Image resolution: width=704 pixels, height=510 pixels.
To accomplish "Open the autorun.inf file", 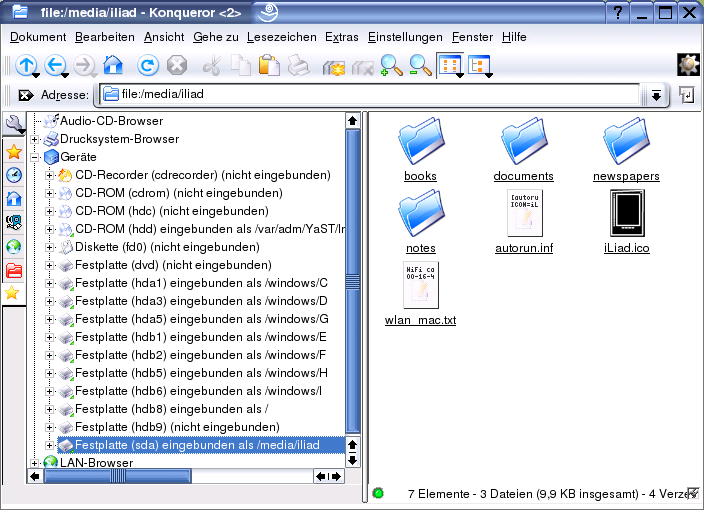I will coord(524,222).
